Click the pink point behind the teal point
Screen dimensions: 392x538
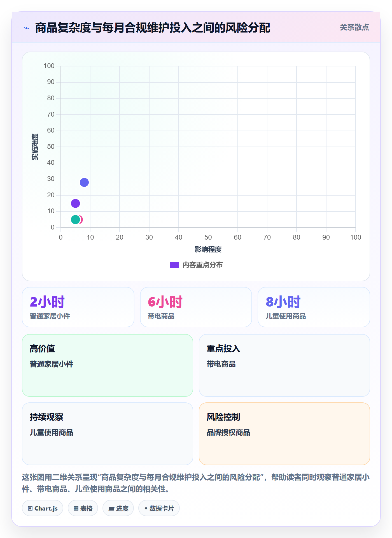tap(81, 219)
